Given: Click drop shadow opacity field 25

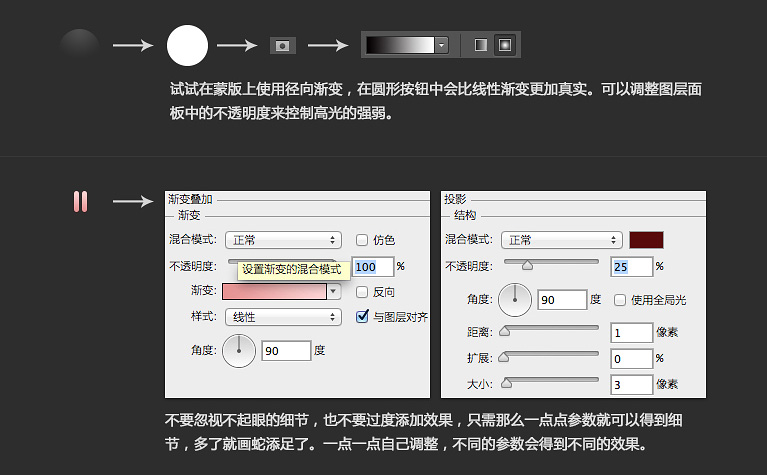Looking at the screenshot, I should (x=632, y=267).
